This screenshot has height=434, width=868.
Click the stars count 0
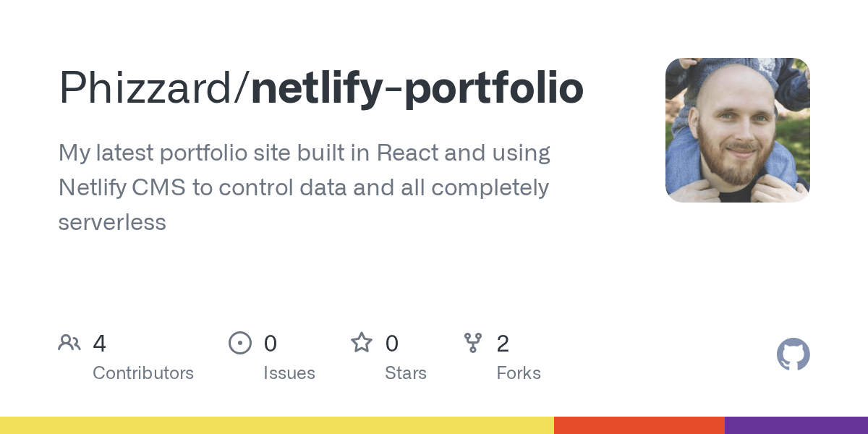(392, 344)
